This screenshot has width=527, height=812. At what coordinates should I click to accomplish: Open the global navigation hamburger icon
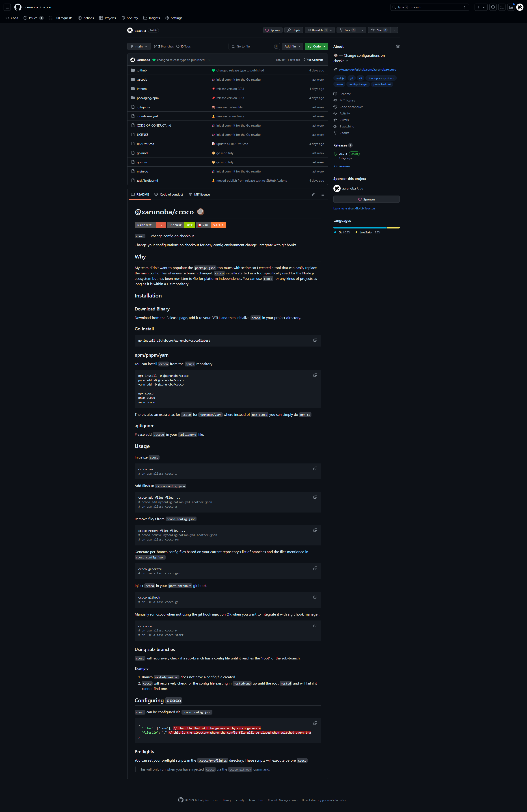coord(7,7)
